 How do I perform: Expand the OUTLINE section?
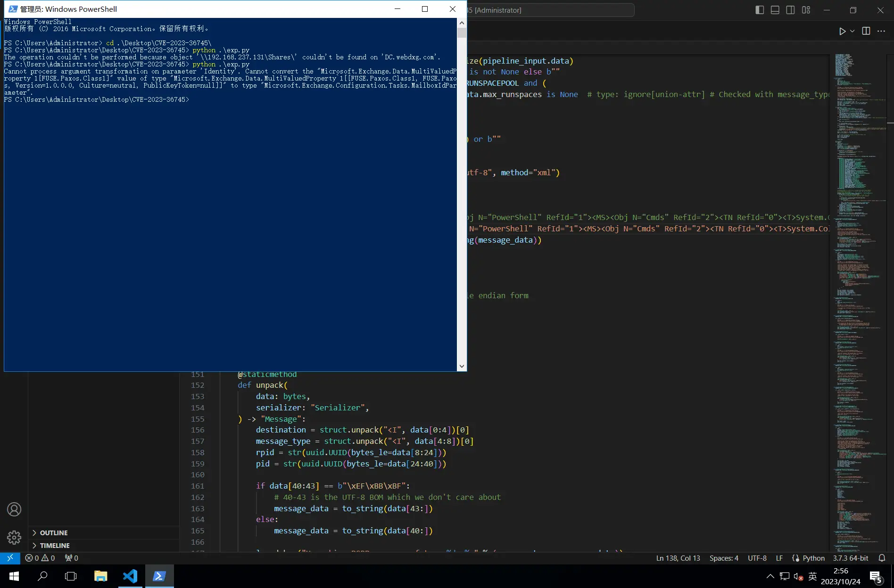[x=54, y=533]
